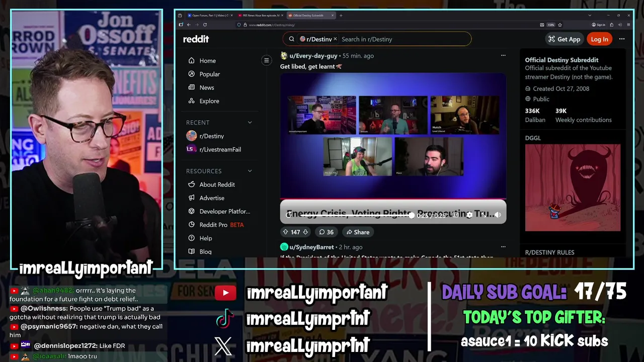Image resolution: width=644 pixels, height=362 pixels.
Task: Click the Get App button
Action: pos(564,39)
